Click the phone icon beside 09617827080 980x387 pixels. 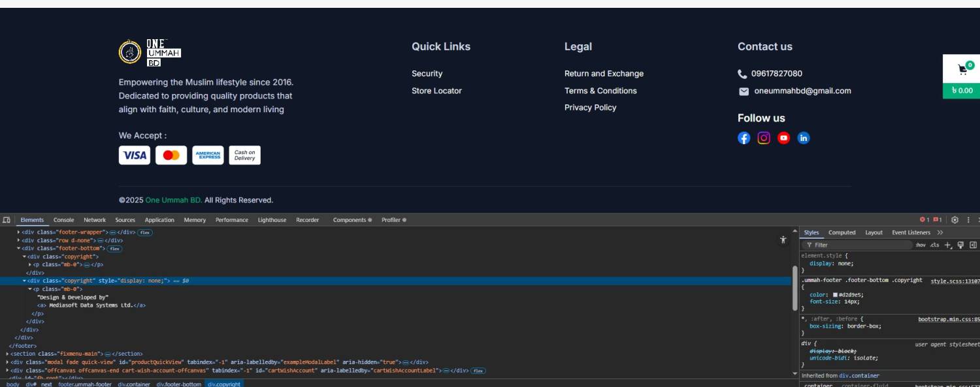[x=742, y=74]
